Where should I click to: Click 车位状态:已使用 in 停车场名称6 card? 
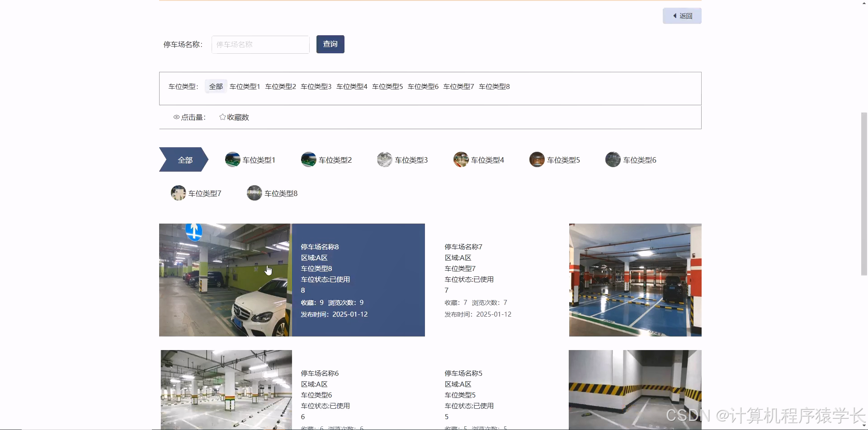pyautogui.click(x=325, y=406)
